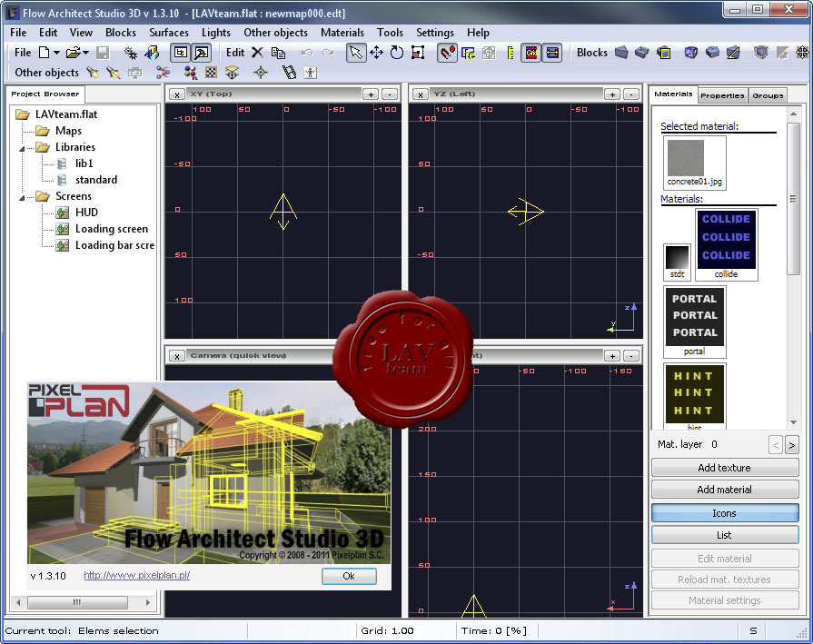Switch material view to List
The width and height of the screenshot is (813, 644).
(724, 535)
